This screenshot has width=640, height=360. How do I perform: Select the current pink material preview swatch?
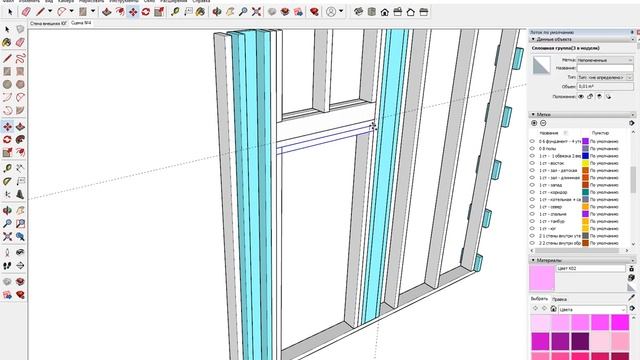(542, 278)
